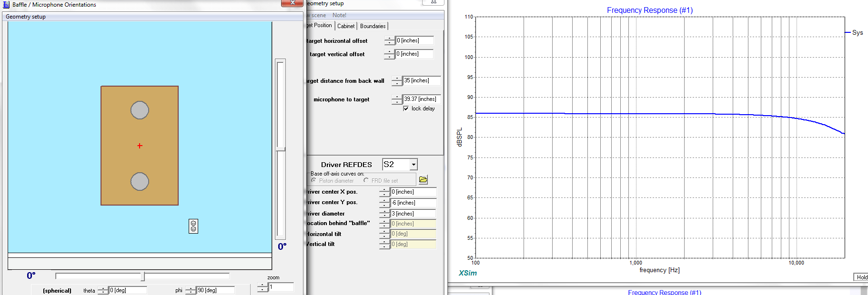Click the phi 90 deg input field
The height and width of the screenshot is (295, 868).
[215, 290]
